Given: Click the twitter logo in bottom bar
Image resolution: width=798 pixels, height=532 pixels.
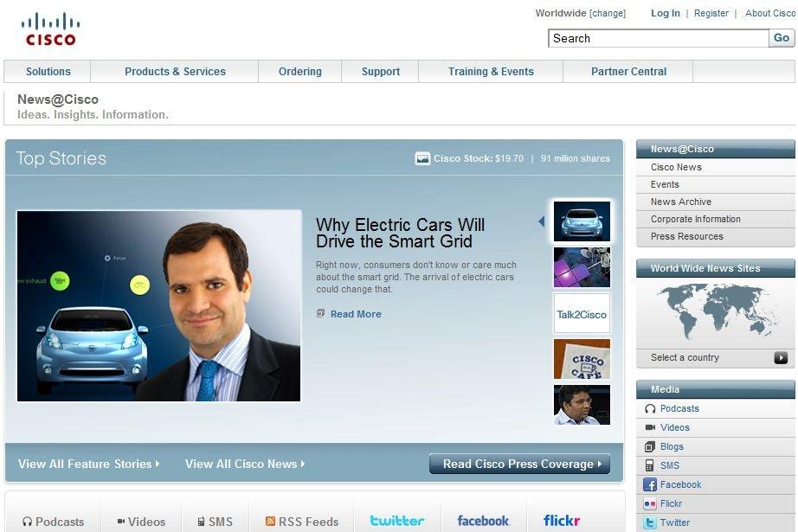Looking at the screenshot, I should tap(397, 521).
